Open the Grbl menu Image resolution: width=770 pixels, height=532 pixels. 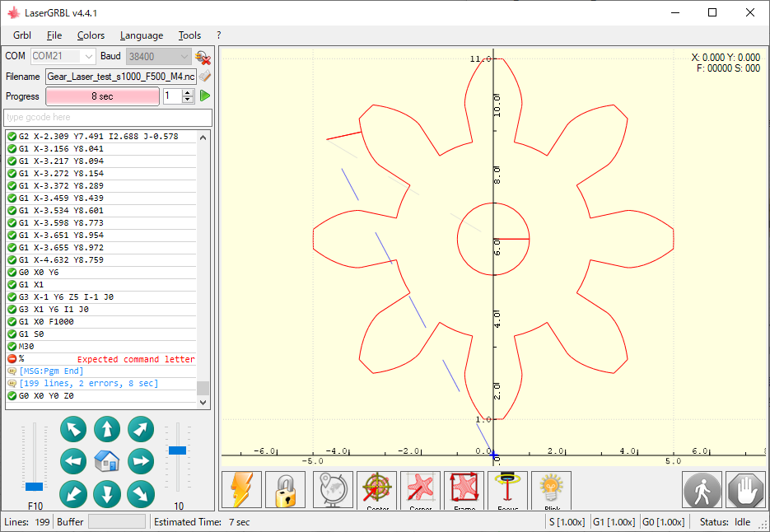[22, 35]
